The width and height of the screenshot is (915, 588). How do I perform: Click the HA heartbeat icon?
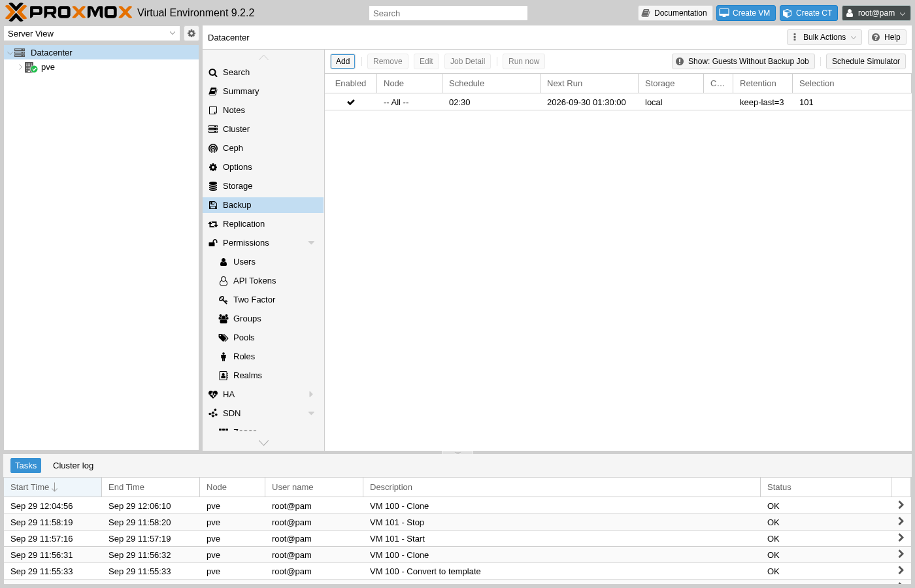tap(213, 395)
